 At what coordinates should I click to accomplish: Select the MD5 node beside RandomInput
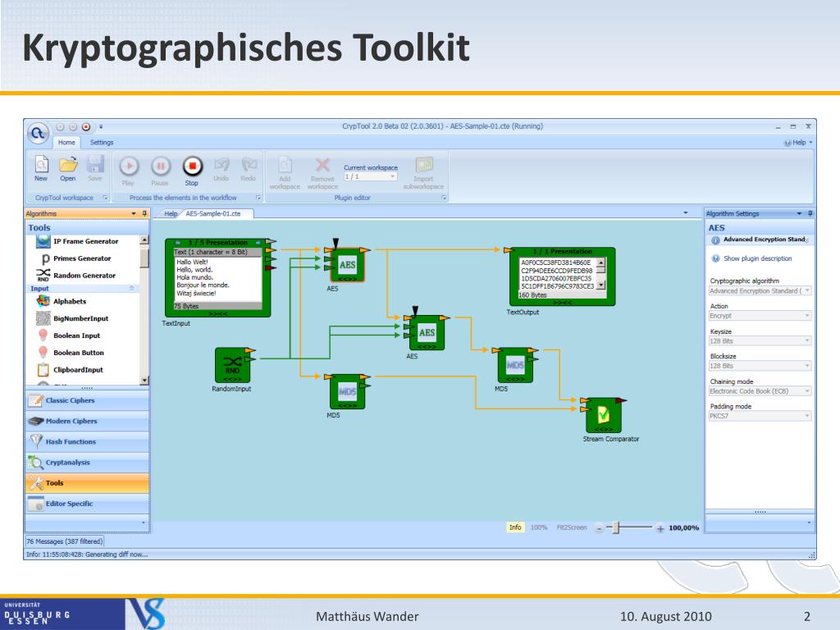347,391
